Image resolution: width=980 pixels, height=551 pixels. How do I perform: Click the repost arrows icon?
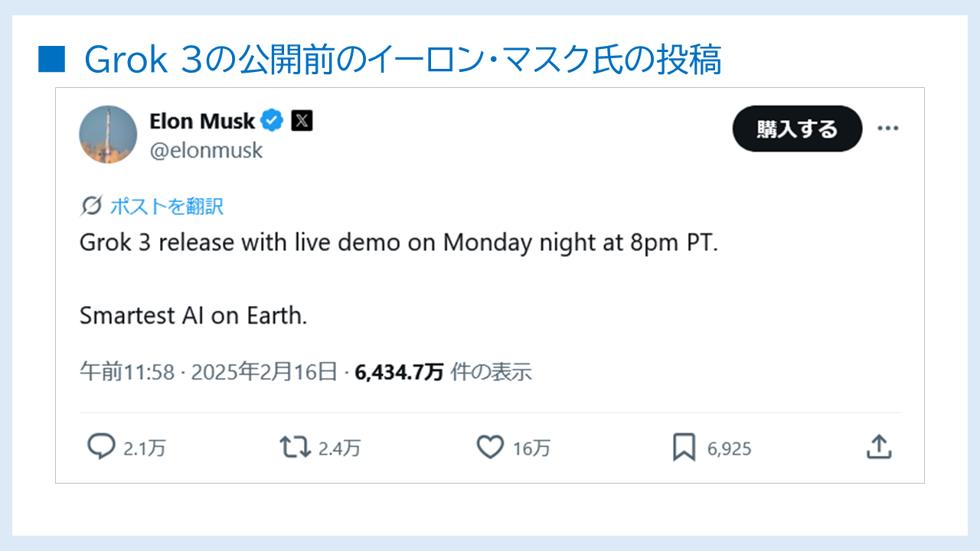click(x=295, y=447)
